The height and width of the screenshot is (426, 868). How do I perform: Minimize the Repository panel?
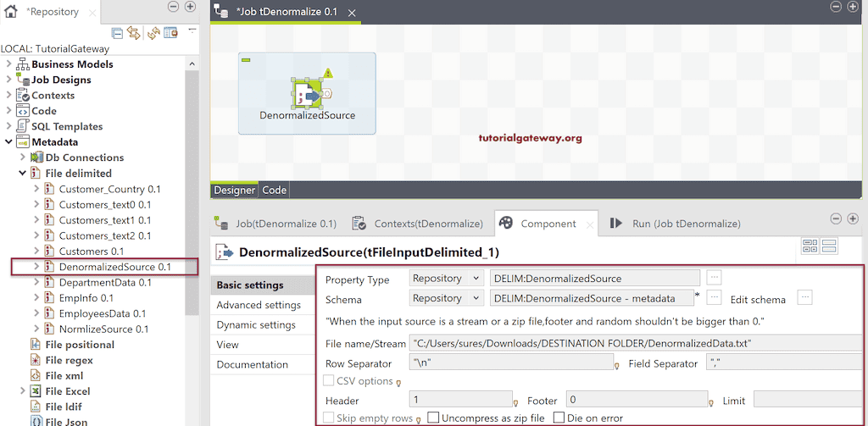(x=173, y=7)
